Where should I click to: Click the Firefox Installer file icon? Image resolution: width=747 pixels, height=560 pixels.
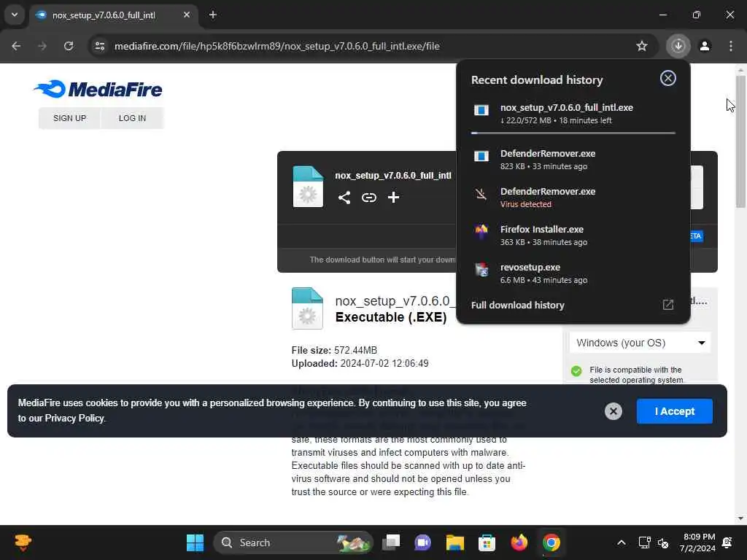(481, 232)
